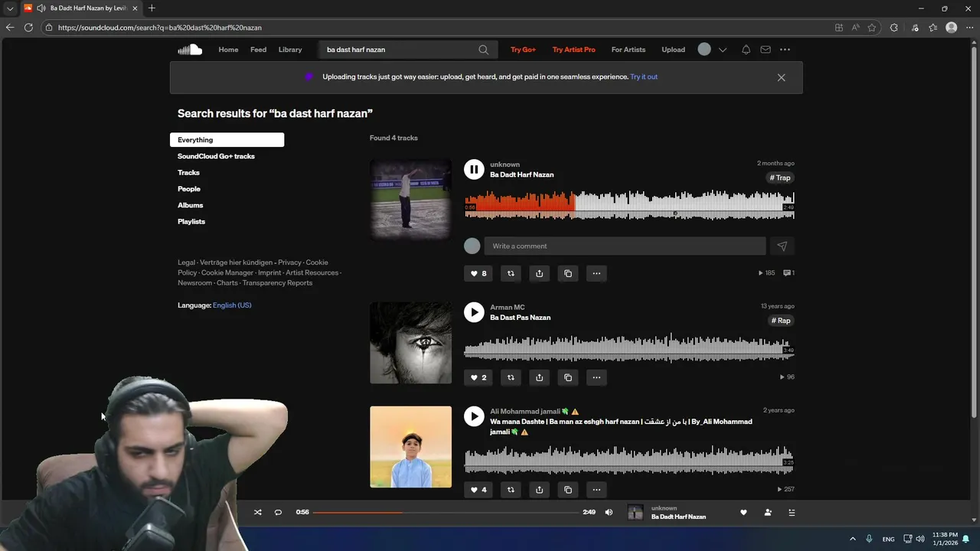Mute the player volume
980x551 pixels.
coord(609,513)
